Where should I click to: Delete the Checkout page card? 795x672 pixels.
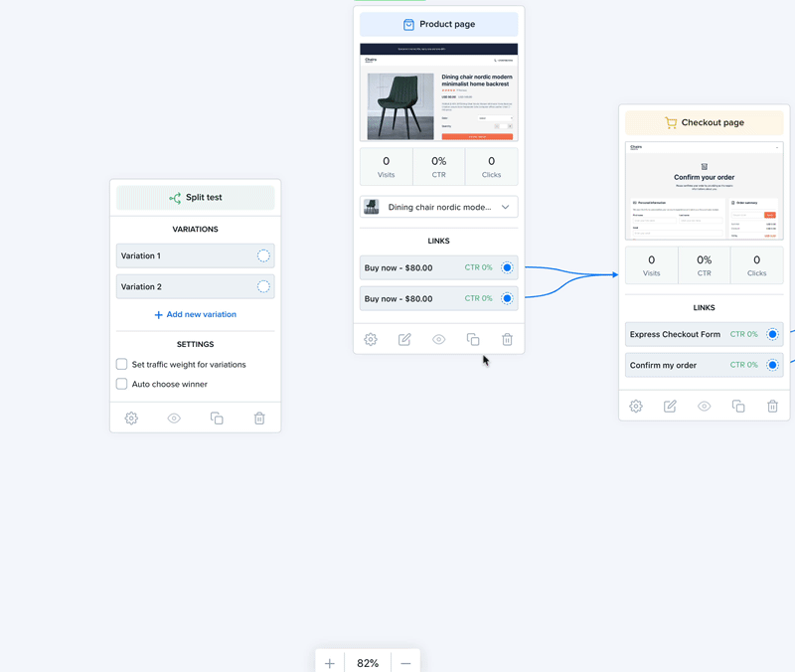click(772, 406)
